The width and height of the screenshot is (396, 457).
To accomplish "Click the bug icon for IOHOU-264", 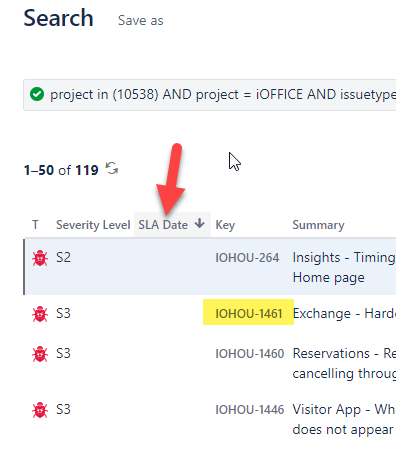I will [x=40, y=258].
